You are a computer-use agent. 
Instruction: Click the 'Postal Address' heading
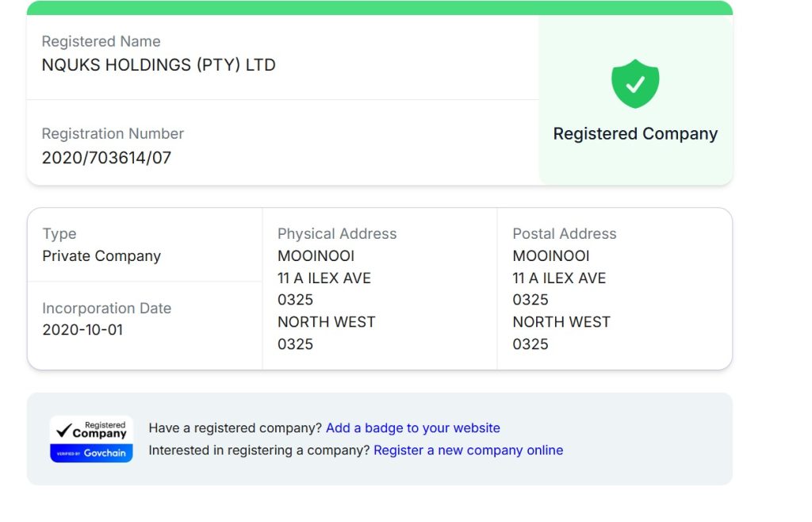tap(565, 234)
